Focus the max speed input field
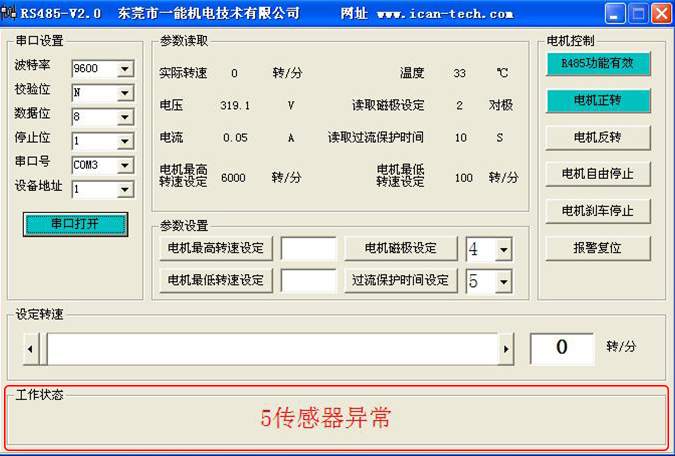Screen dimensions: 675x456 (308, 248)
